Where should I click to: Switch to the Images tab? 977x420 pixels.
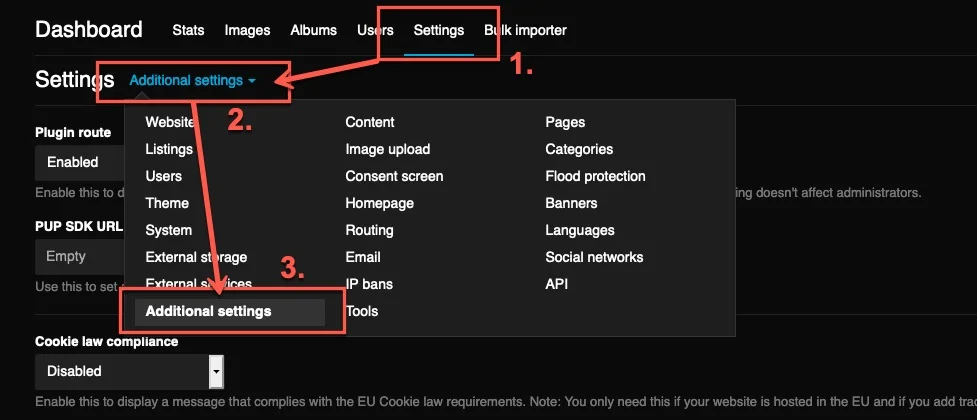click(x=247, y=30)
